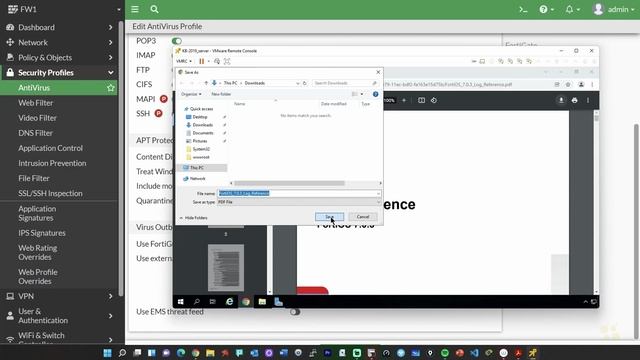This screenshot has width=640, height=360.
Task: Select Desktop in the folder tree
Action: (200, 117)
